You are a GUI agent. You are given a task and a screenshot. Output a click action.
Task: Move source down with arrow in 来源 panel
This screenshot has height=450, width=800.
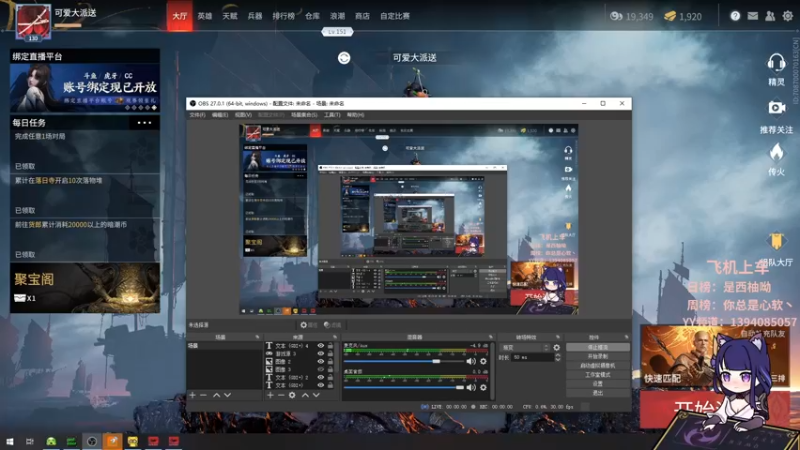click(316, 395)
